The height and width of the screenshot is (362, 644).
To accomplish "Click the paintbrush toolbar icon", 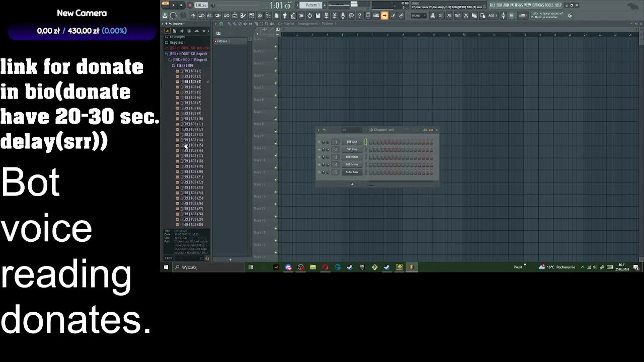I will (393, 16).
